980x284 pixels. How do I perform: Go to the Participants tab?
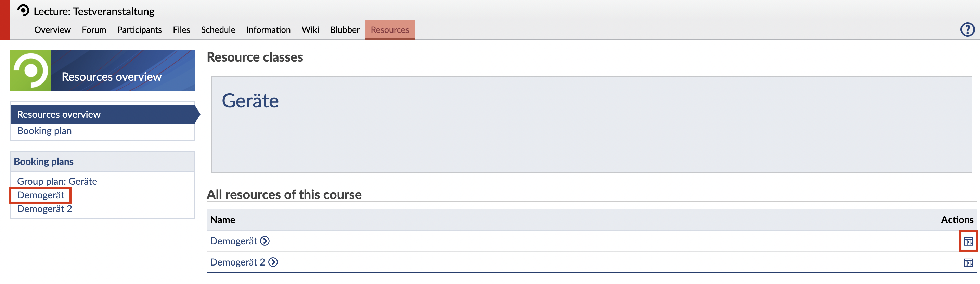click(139, 30)
